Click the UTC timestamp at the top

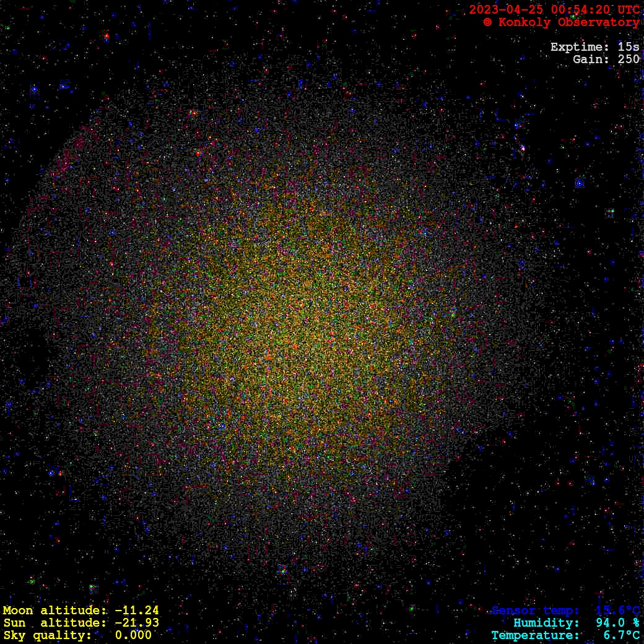pyautogui.click(x=554, y=9)
